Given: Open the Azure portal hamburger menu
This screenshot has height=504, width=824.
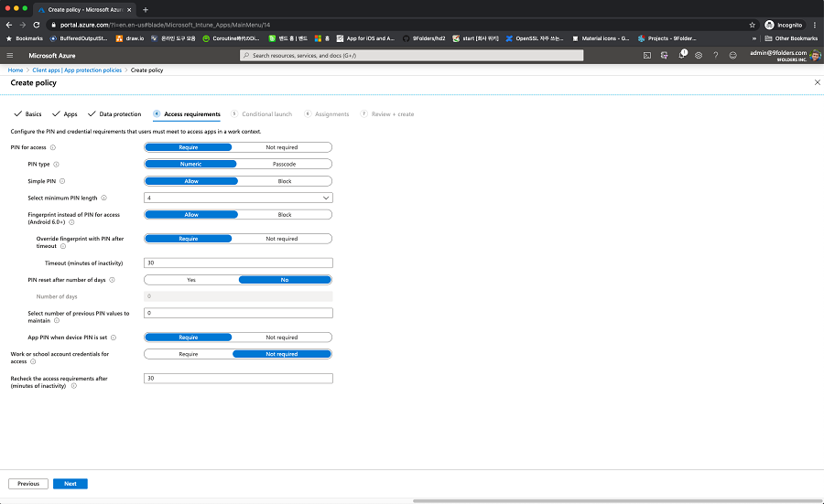Looking at the screenshot, I should pyautogui.click(x=9, y=55).
